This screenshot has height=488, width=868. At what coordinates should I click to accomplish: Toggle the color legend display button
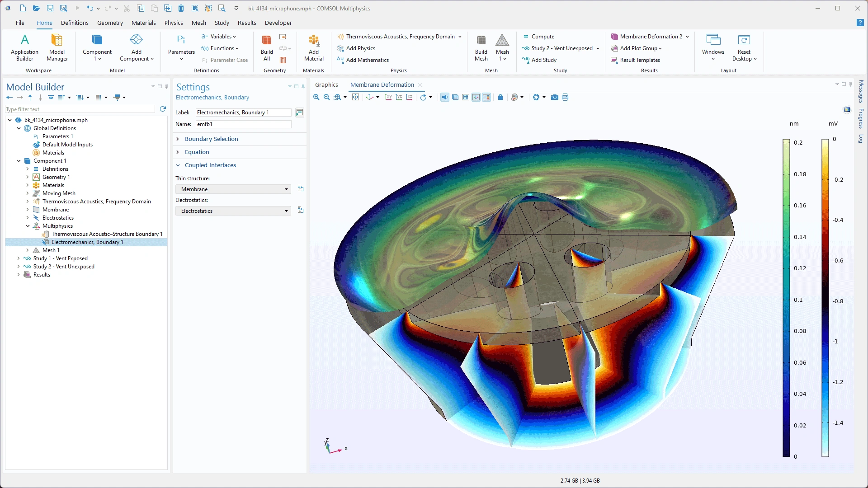[486, 97]
